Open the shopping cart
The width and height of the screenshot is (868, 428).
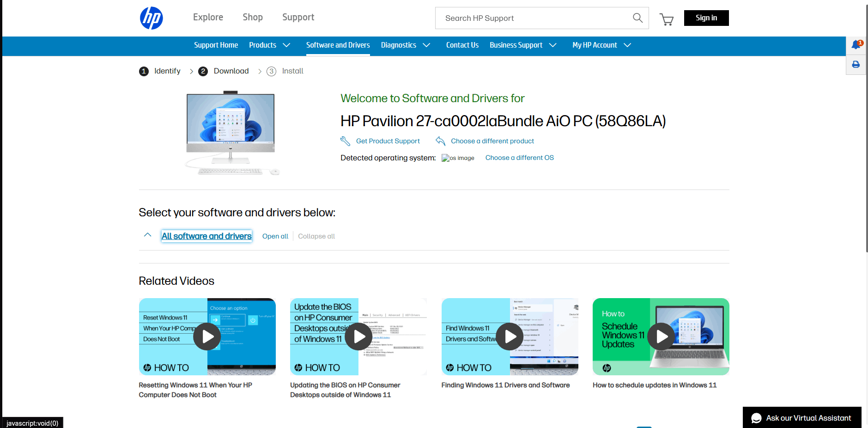click(666, 19)
